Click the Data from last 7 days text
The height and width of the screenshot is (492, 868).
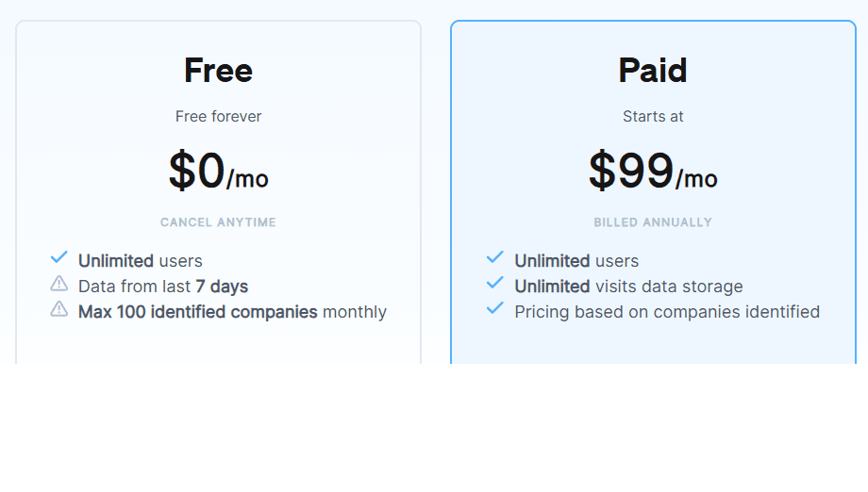coord(163,287)
